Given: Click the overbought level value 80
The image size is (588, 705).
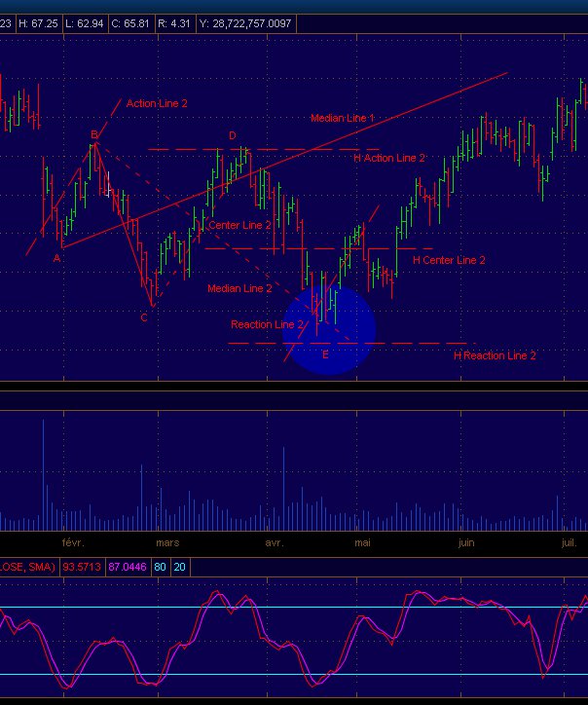Looking at the screenshot, I should [x=160, y=567].
